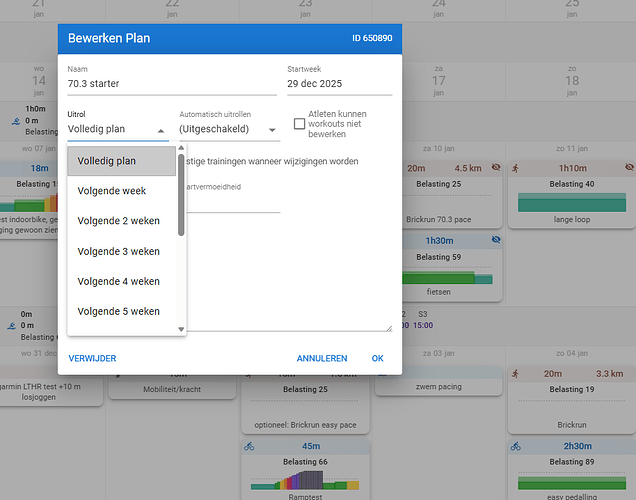Click the cycling icon on Ramptest workout
The height and width of the screenshot is (500, 636).
tap(251, 446)
